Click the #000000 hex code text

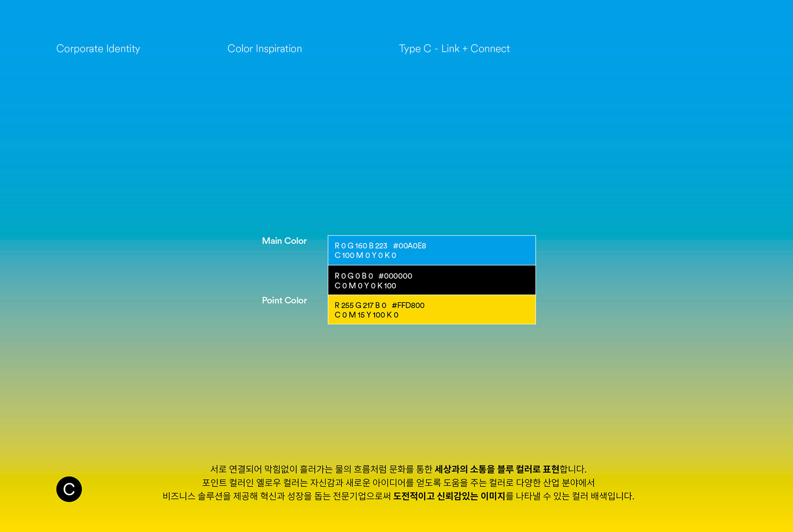point(395,276)
